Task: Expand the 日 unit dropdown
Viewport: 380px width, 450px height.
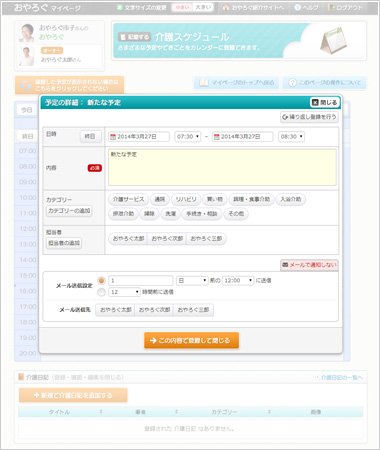Action: (192, 281)
